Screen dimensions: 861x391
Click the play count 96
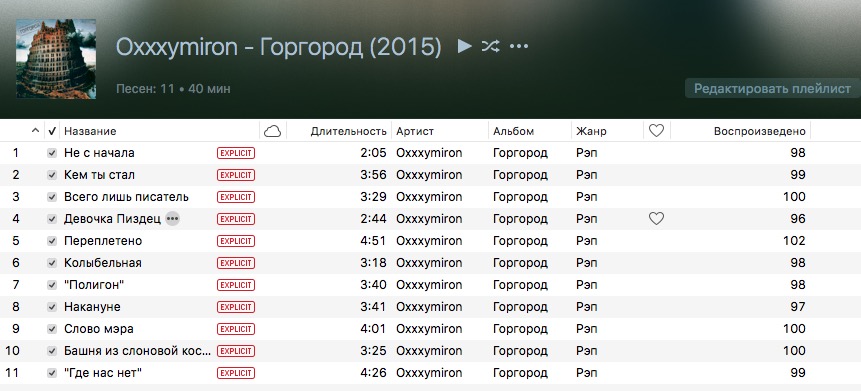click(798, 219)
